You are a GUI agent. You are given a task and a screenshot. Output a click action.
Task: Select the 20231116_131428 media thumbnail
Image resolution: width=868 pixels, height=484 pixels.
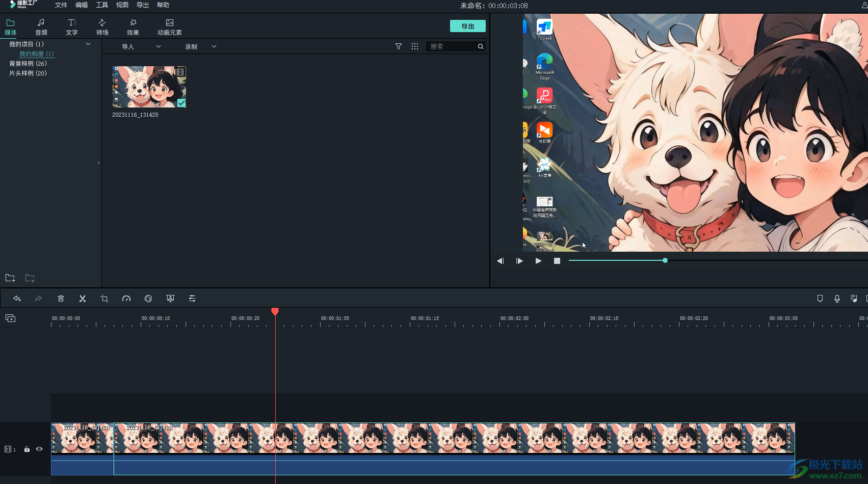click(x=149, y=87)
